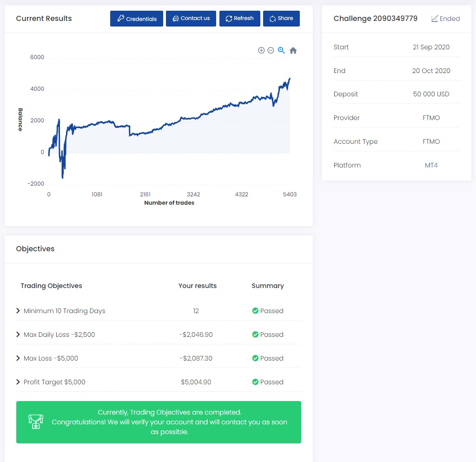Click the green check beside Max Daily Loss
This screenshot has width=476, height=462.
(255, 335)
